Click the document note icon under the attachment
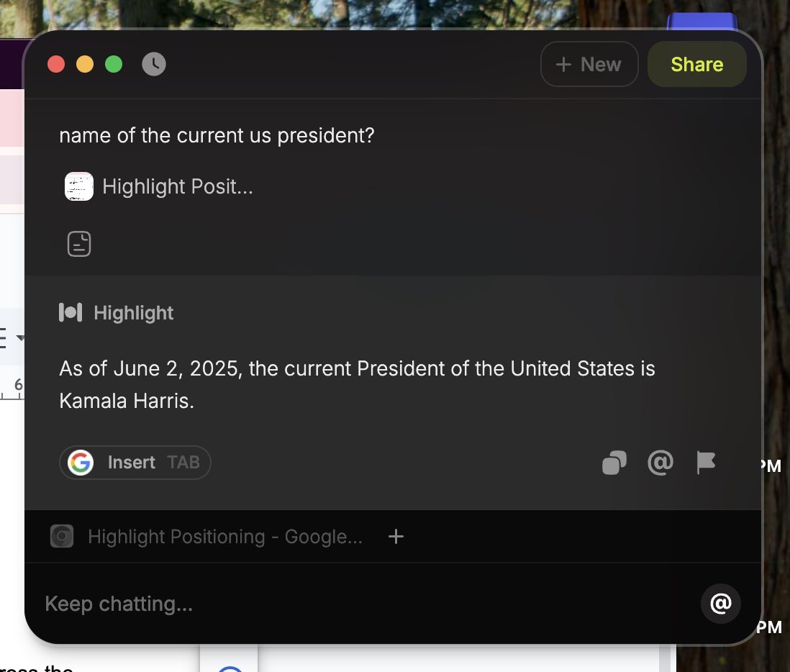 coord(79,244)
